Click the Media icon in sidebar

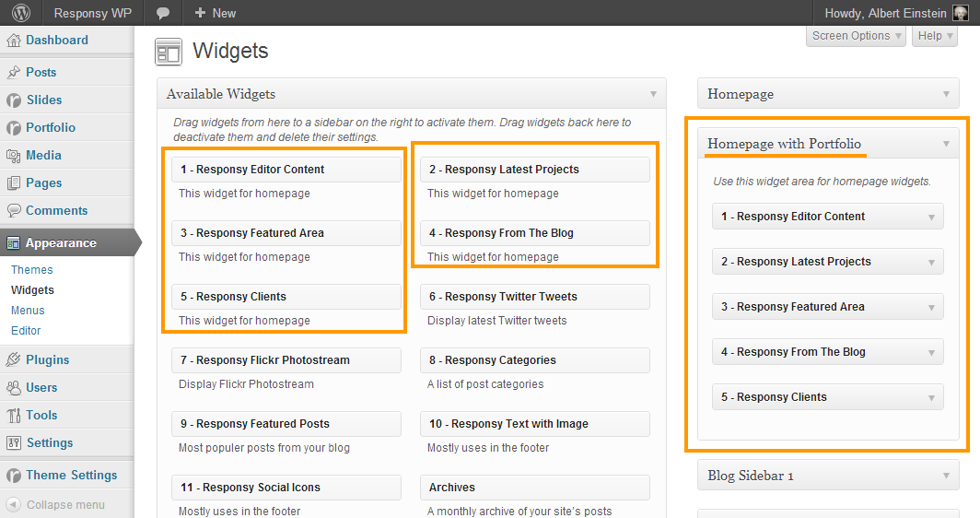click(x=13, y=156)
